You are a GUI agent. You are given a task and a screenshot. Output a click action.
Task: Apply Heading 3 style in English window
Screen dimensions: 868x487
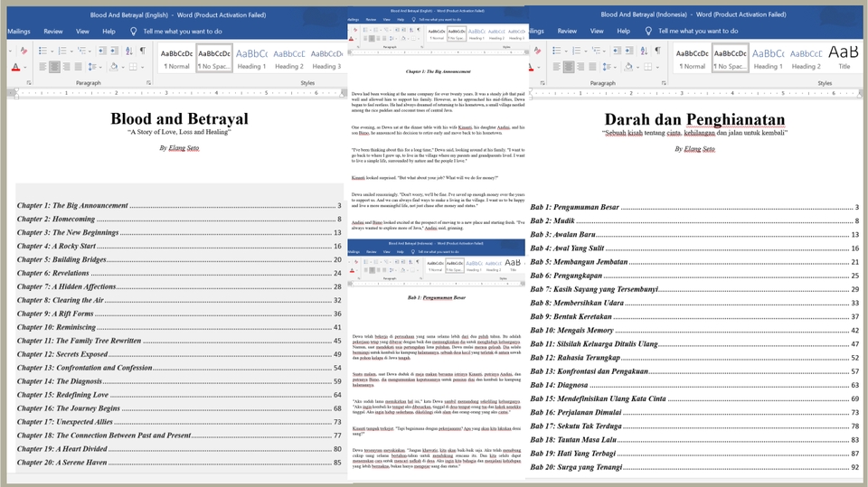[x=326, y=59]
